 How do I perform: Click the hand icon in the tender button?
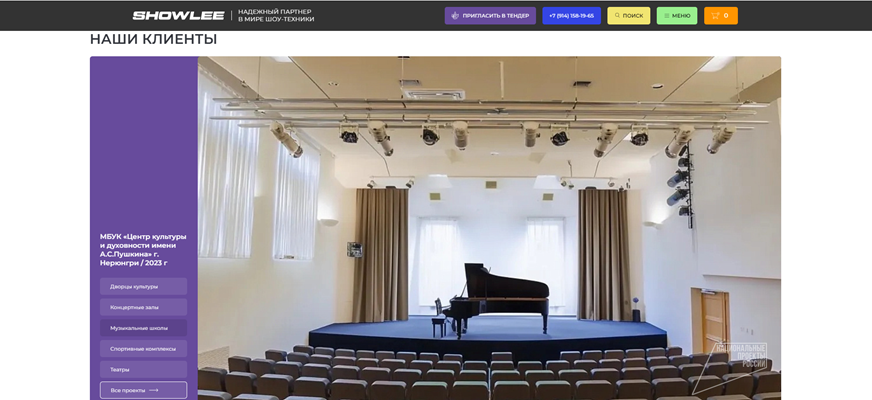(x=455, y=16)
